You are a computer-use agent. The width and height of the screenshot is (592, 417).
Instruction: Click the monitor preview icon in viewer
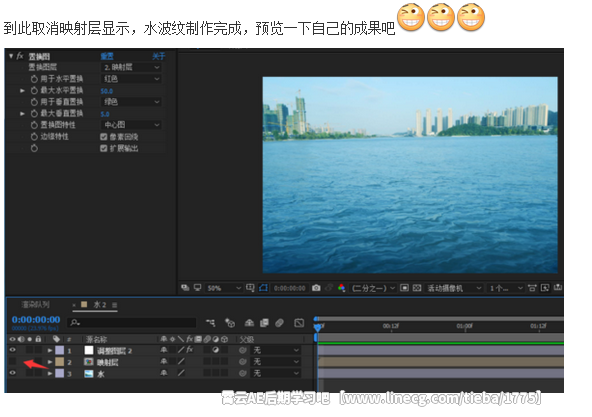coord(197,288)
